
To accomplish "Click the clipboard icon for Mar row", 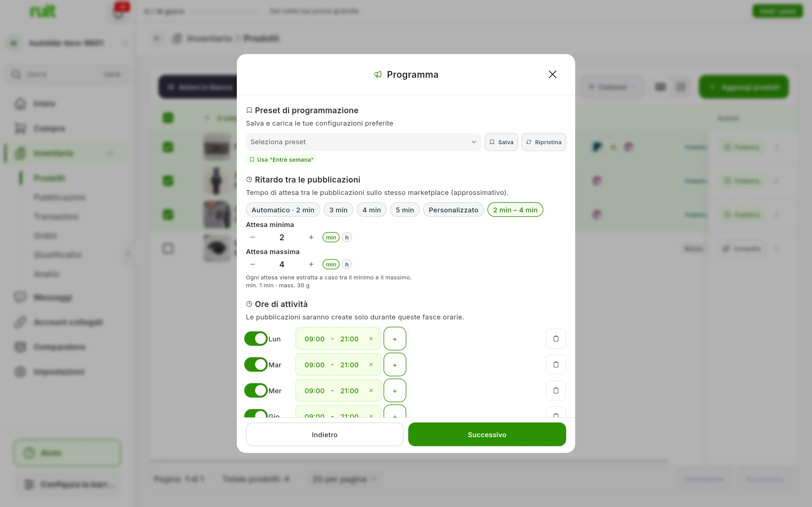I will [x=556, y=364].
